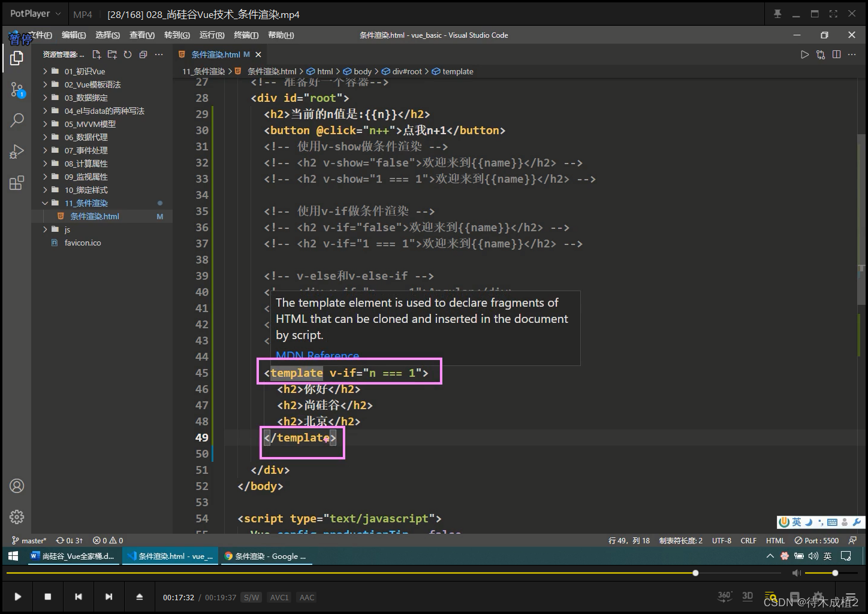The image size is (868, 614).
Task: Show hidden system tray icons
Action: click(x=770, y=556)
